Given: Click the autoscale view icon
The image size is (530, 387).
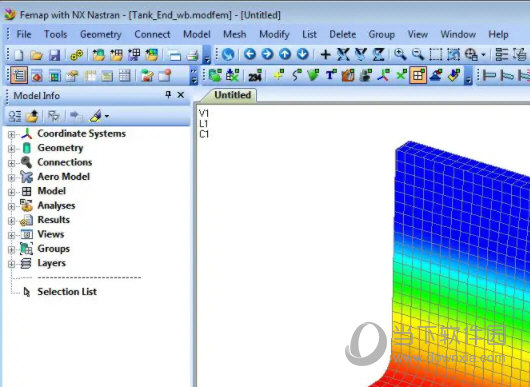Looking at the screenshot, I should [x=453, y=54].
